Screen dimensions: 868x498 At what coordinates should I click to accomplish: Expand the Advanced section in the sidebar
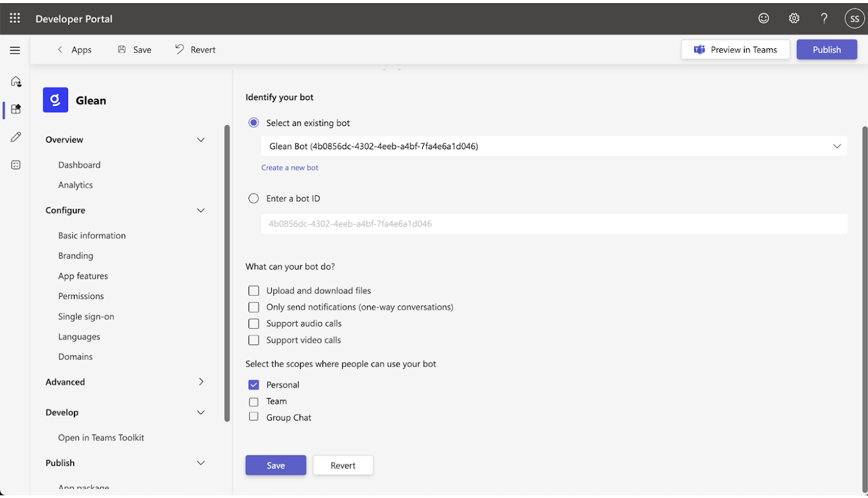coord(201,382)
